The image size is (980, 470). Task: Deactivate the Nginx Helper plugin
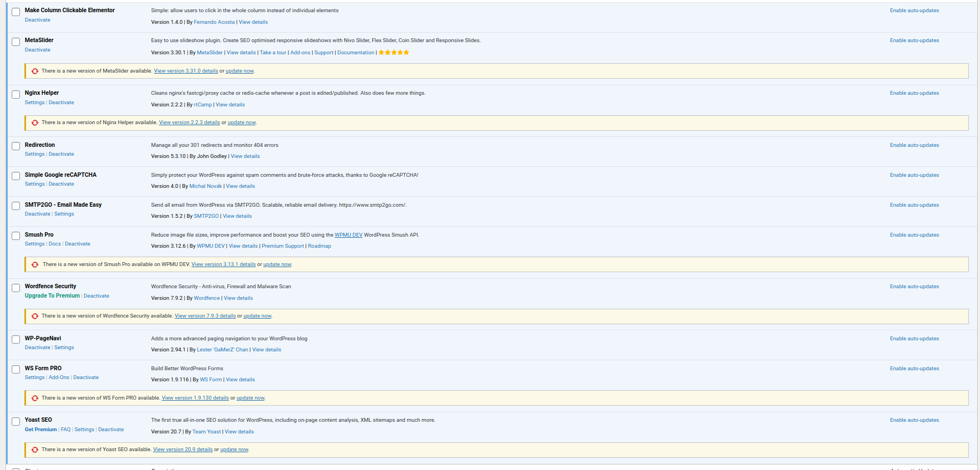pos(61,103)
